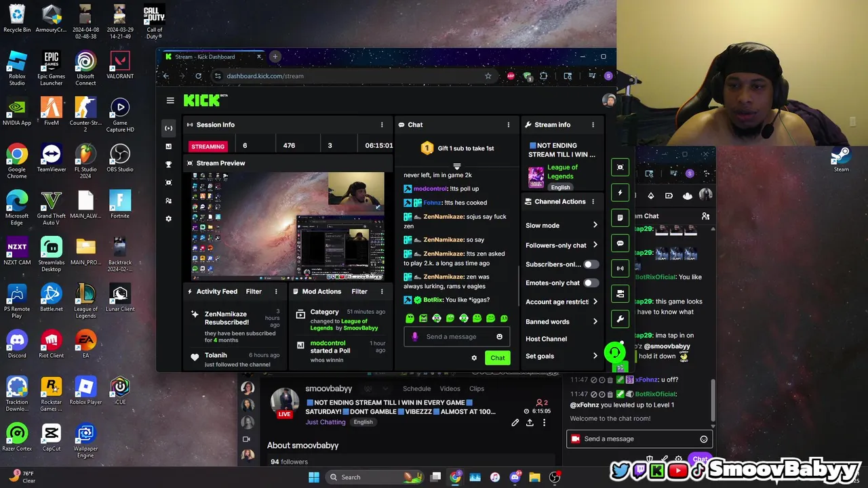Open Activity Feed three-dot menu
Screen dimensions: 868x488
coord(276,291)
